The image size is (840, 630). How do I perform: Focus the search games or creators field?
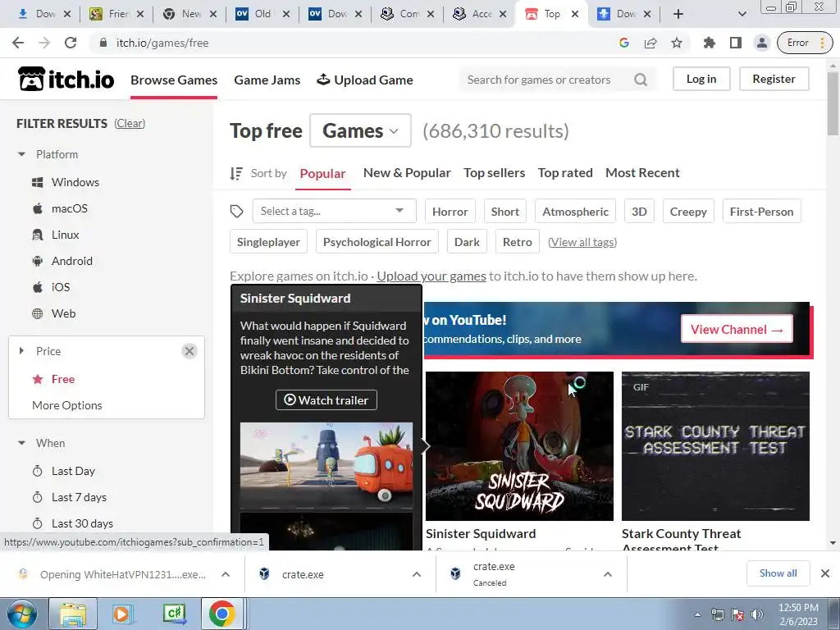(546, 80)
